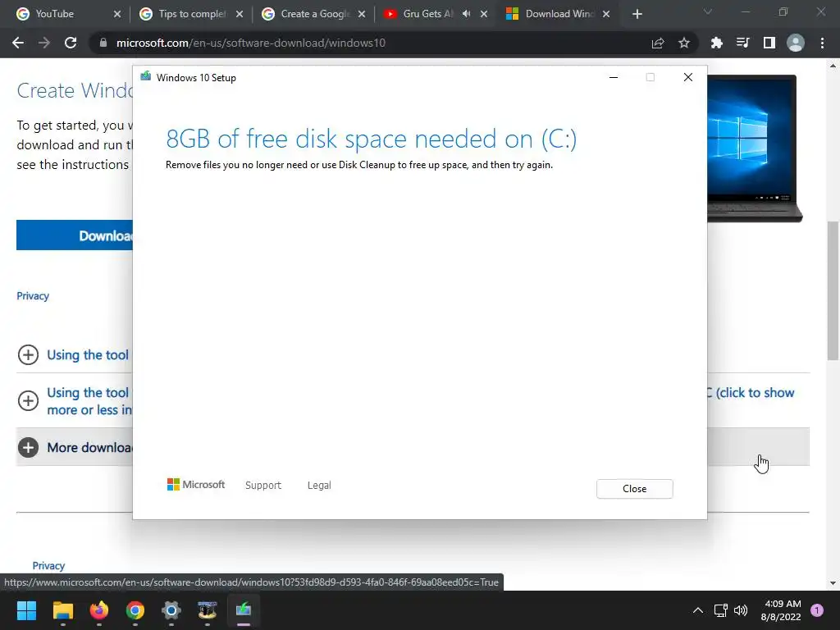840x630 pixels.
Task: Open media controls icon
Action: [742, 43]
